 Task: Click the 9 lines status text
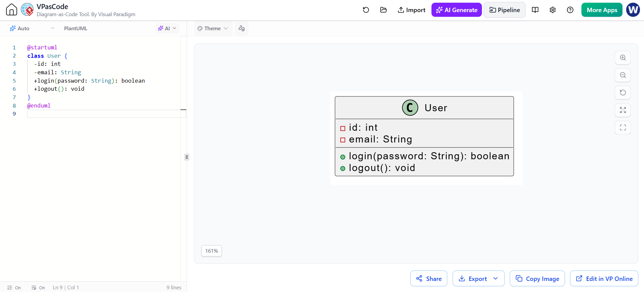(x=174, y=288)
